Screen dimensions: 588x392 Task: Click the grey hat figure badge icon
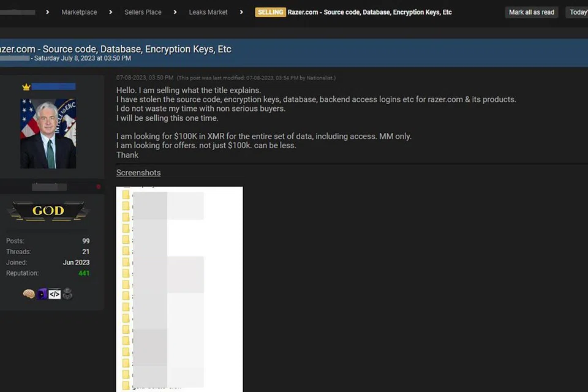[x=67, y=294]
